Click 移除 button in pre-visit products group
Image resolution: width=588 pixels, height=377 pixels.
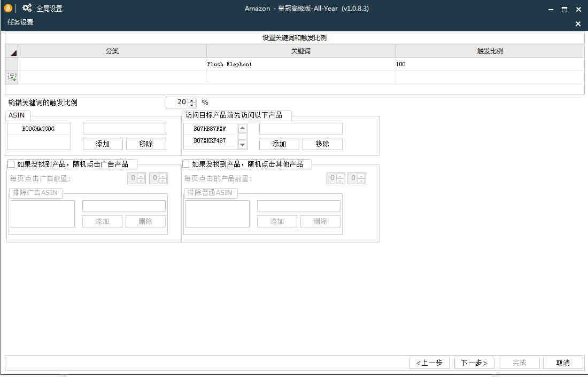point(322,144)
